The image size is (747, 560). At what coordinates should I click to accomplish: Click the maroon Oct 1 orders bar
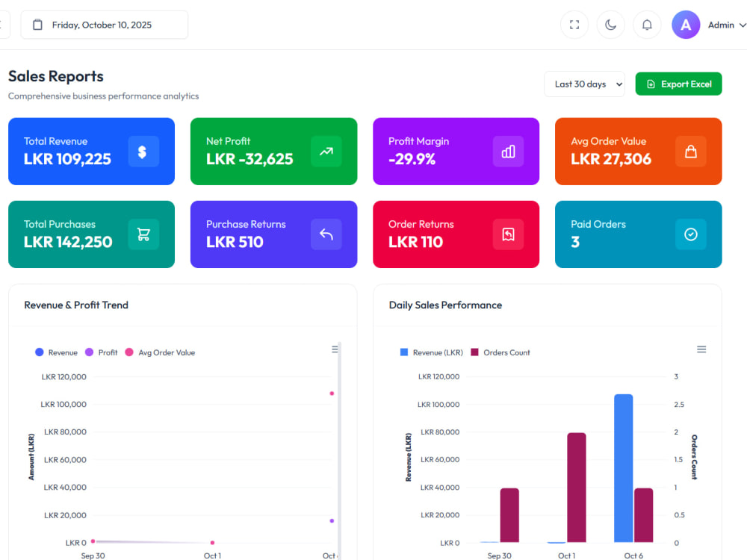click(577, 487)
